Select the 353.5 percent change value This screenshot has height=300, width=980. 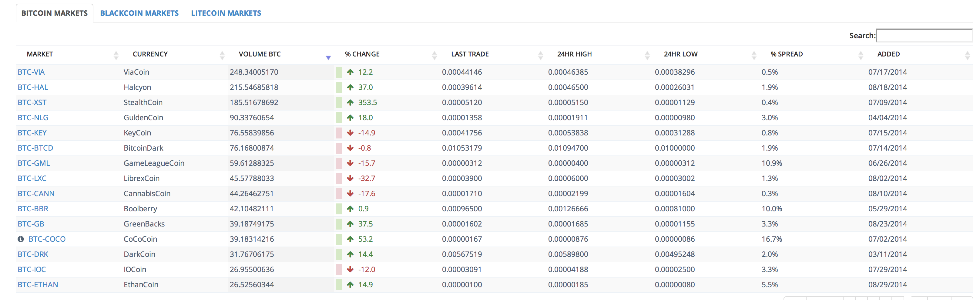click(367, 103)
